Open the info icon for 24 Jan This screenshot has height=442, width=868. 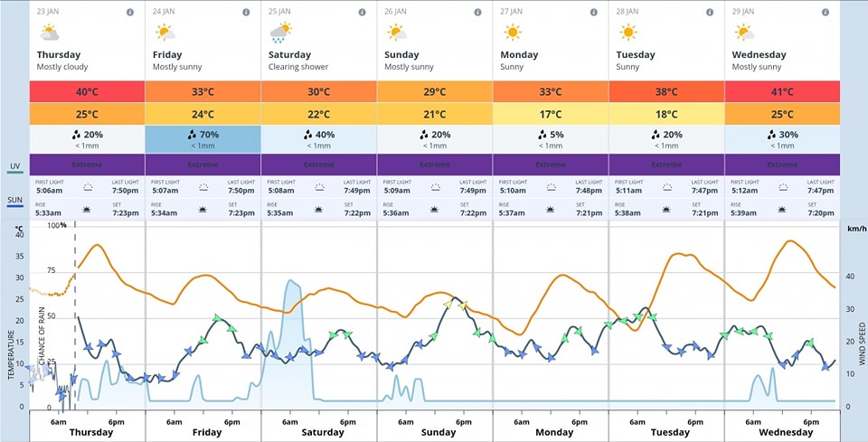coord(246,12)
